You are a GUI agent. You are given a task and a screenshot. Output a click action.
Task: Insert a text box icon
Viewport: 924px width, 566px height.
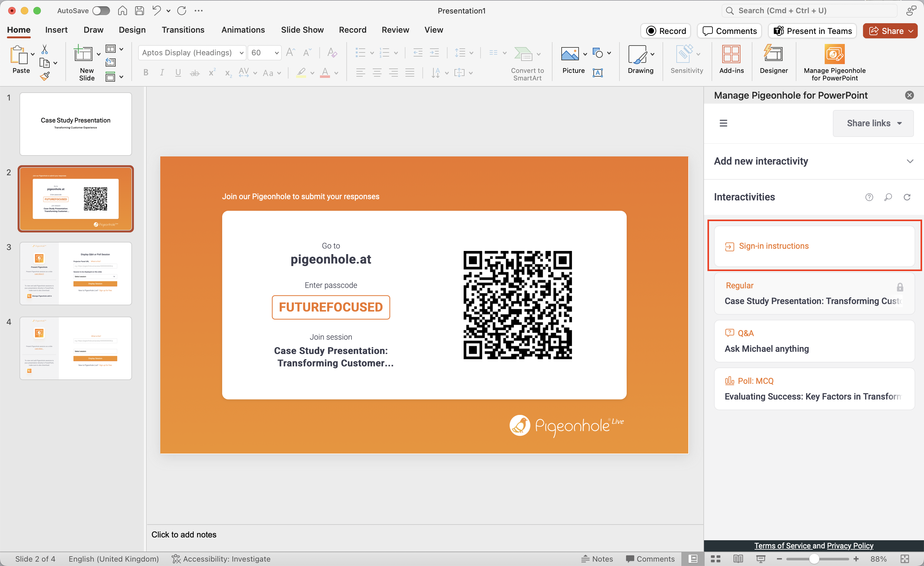pos(598,72)
